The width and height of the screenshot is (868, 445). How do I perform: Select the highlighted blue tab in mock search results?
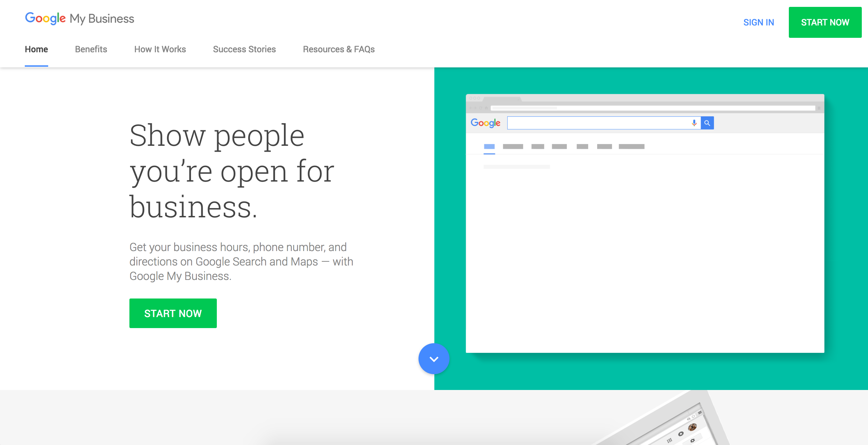point(489,147)
